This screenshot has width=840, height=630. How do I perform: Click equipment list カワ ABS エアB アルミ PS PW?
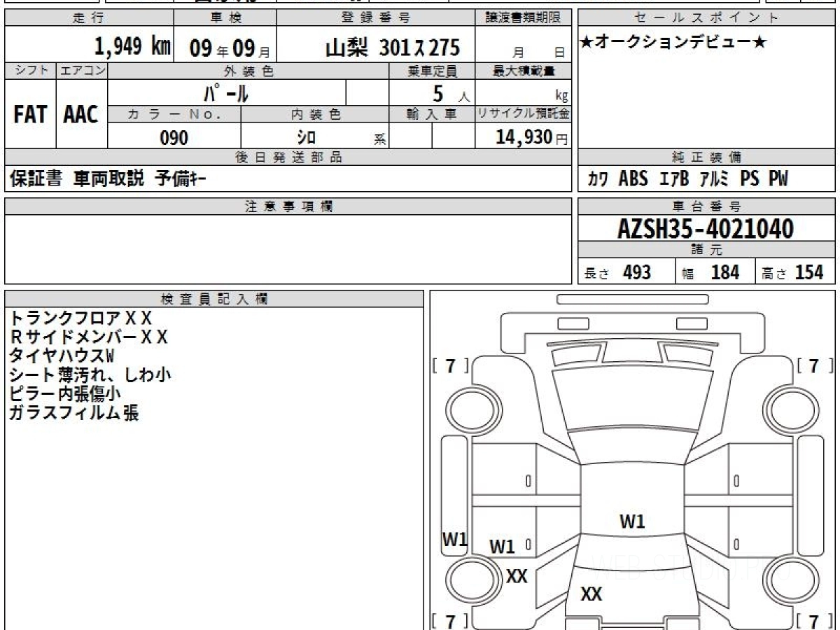pos(687,179)
